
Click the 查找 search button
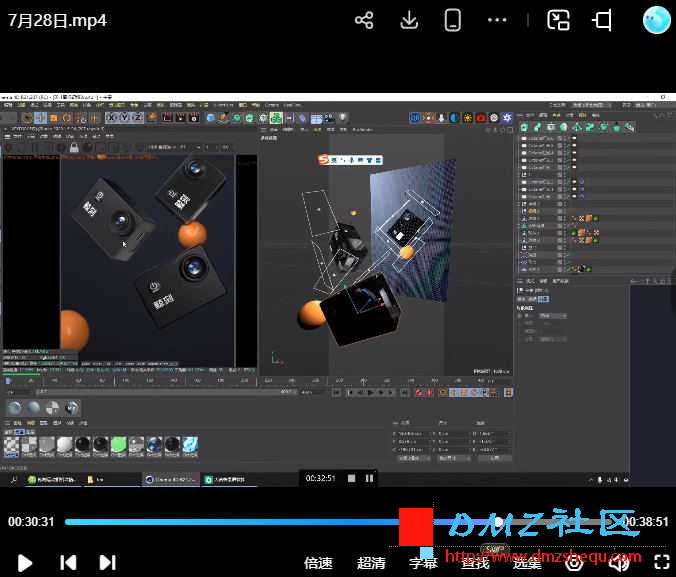click(475, 562)
